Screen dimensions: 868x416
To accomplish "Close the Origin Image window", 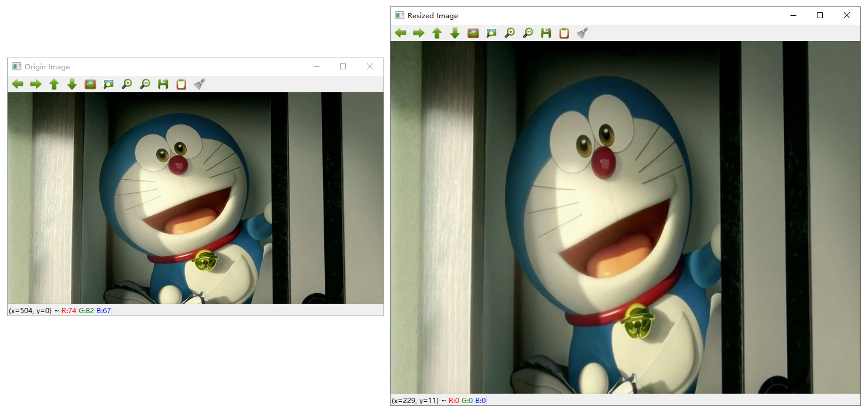I will click(x=370, y=66).
